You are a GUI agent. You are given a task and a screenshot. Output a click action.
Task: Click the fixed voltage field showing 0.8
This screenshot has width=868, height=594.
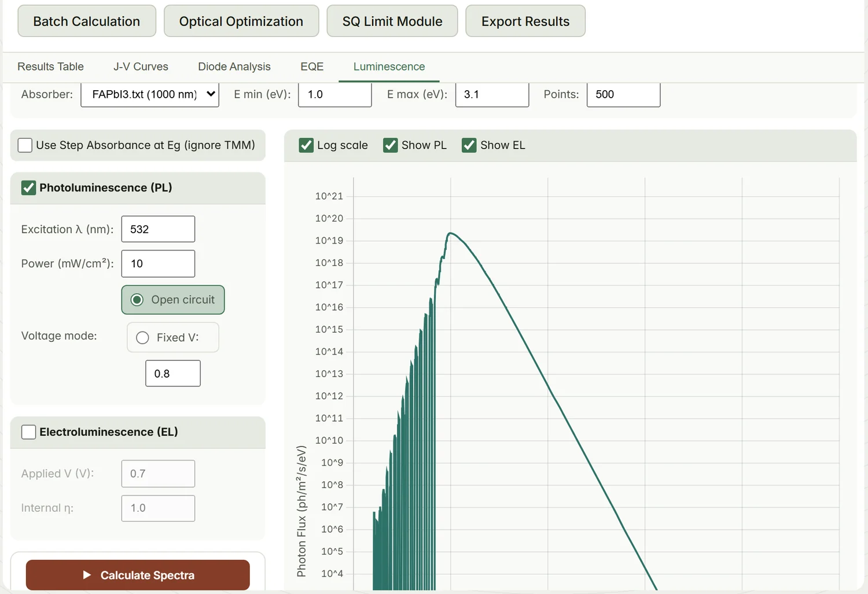coord(173,374)
